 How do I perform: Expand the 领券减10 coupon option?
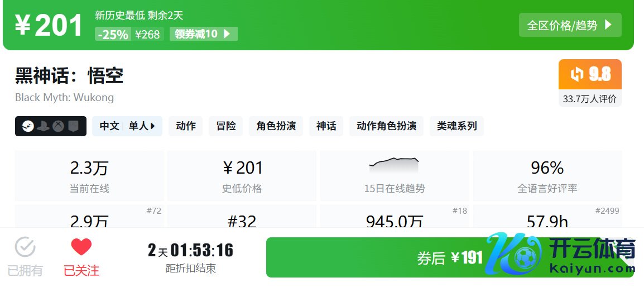203,34
